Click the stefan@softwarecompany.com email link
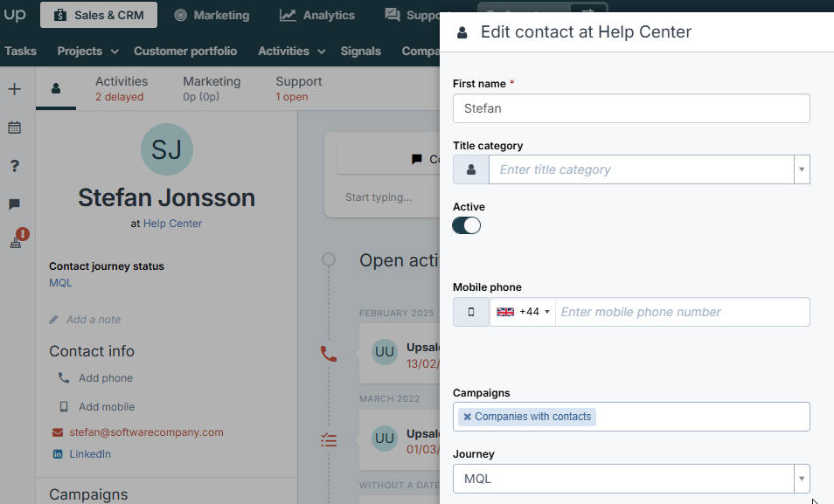This screenshot has height=504, width=834. pyautogui.click(x=146, y=432)
